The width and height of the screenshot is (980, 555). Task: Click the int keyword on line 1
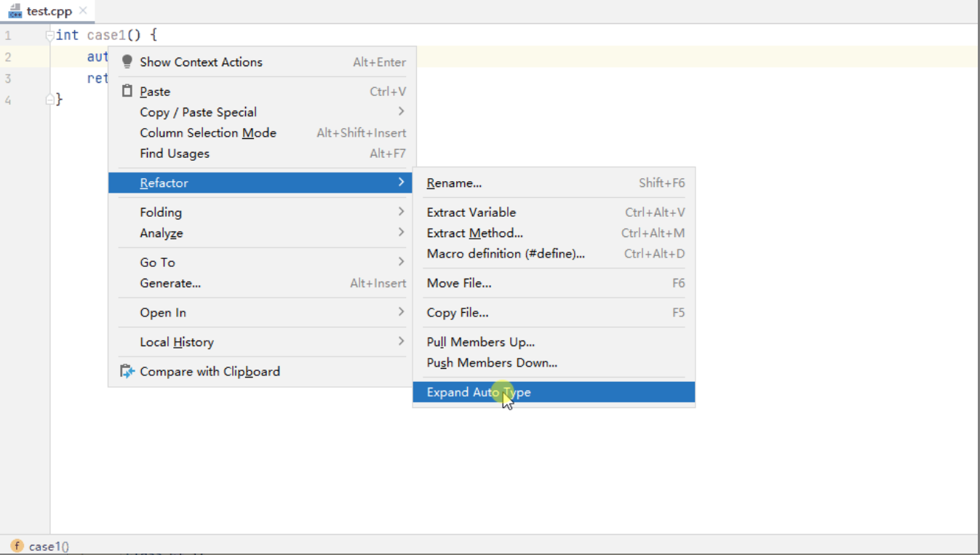click(67, 34)
